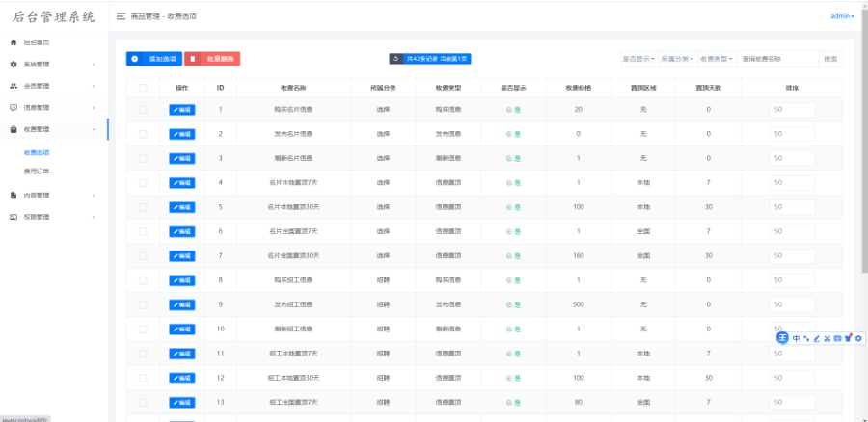Click the chat bubble icon beside 信息管理
Viewport: 868px width, 422px height.
coord(14,107)
